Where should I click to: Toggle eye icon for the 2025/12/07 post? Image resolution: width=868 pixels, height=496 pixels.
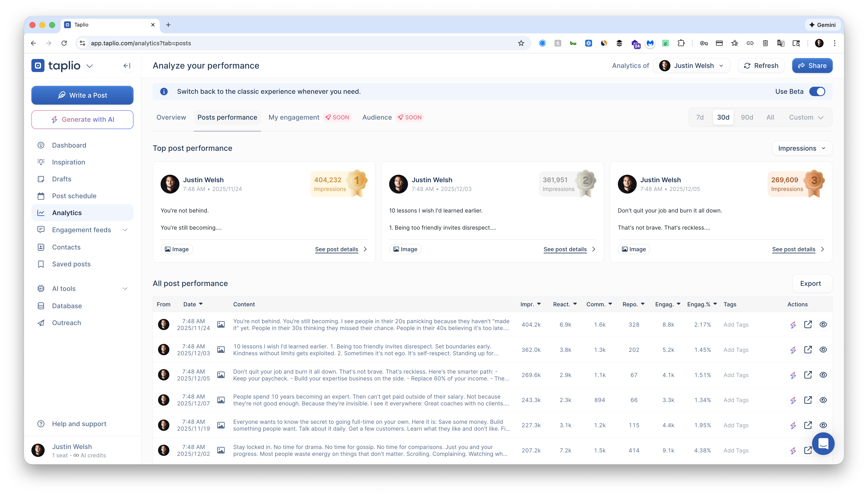click(823, 400)
